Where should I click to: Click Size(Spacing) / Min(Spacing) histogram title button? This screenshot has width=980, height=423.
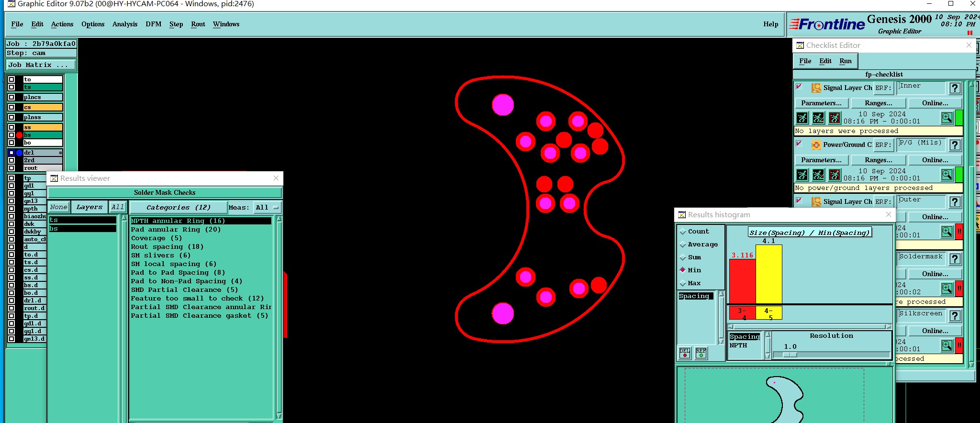coord(810,233)
